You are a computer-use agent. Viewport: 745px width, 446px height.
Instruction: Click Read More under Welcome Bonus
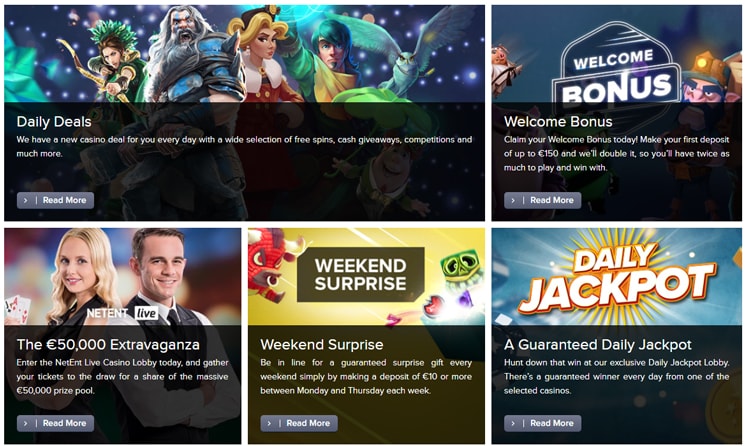click(x=543, y=200)
